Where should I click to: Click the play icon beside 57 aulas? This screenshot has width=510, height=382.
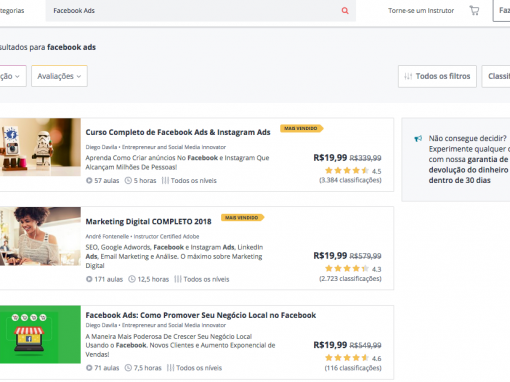(89, 181)
